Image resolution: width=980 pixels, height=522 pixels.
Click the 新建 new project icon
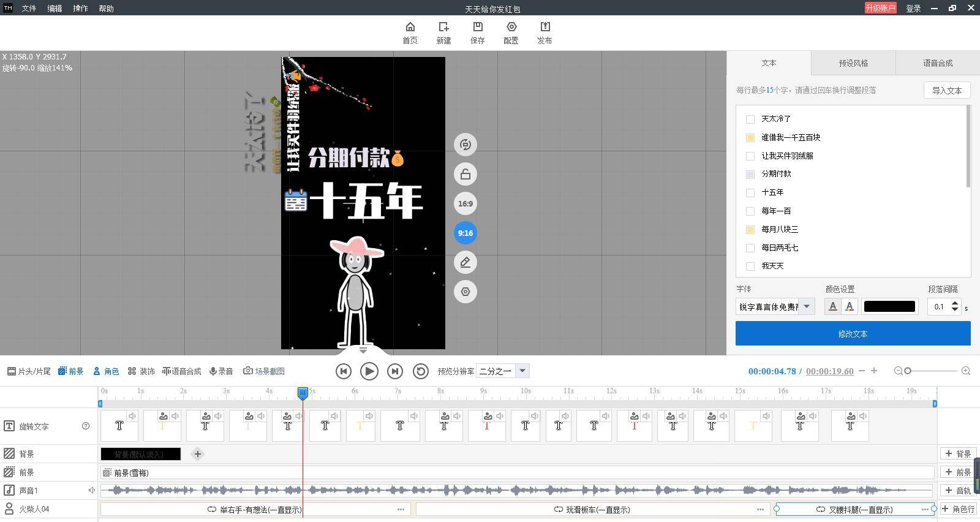tap(443, 32)
